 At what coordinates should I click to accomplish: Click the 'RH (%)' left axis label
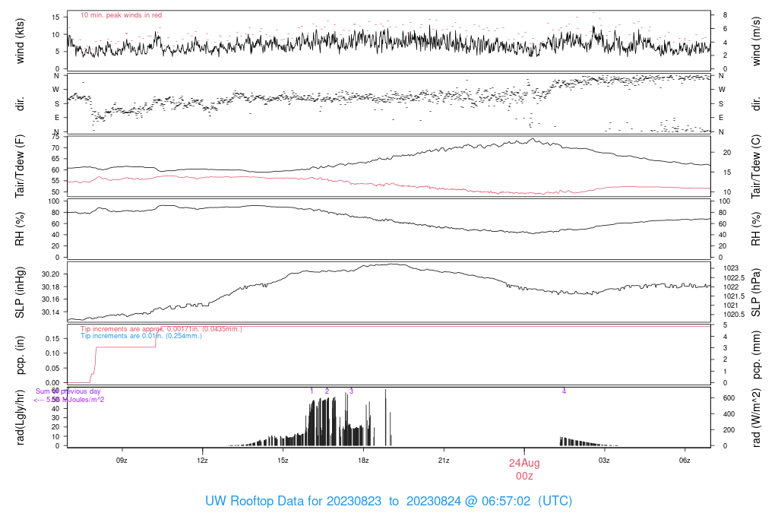20,229
